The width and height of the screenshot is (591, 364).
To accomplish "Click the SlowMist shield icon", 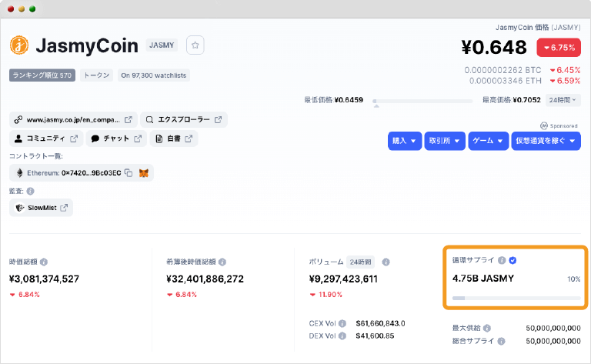I will coord(19,208).
